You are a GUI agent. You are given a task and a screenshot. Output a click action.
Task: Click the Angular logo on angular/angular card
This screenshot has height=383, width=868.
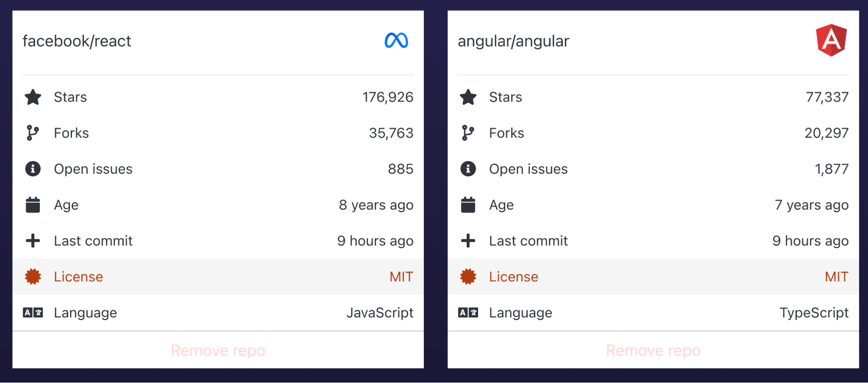tap(831, 40)
